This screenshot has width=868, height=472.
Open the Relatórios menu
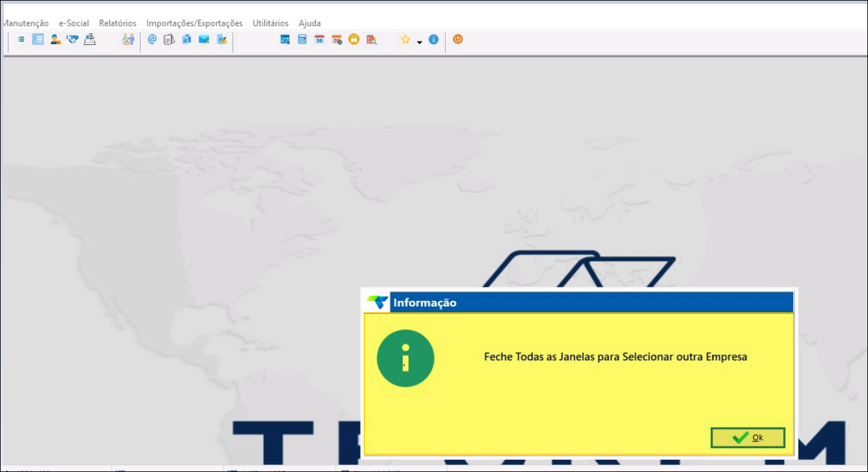(117, 23)
